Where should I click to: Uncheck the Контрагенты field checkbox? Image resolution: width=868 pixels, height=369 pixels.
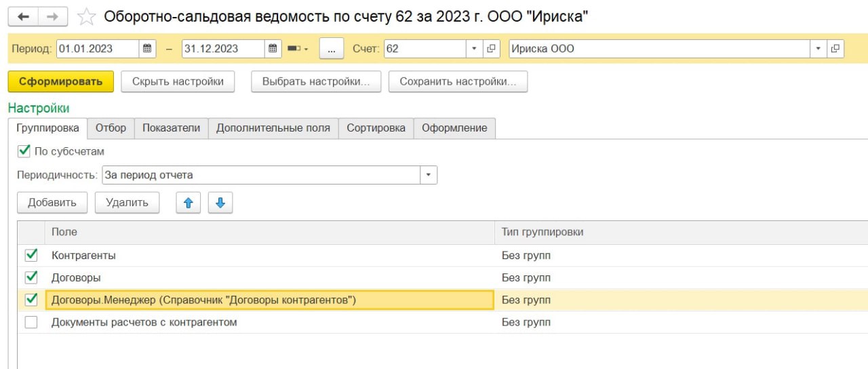point(31,256)
